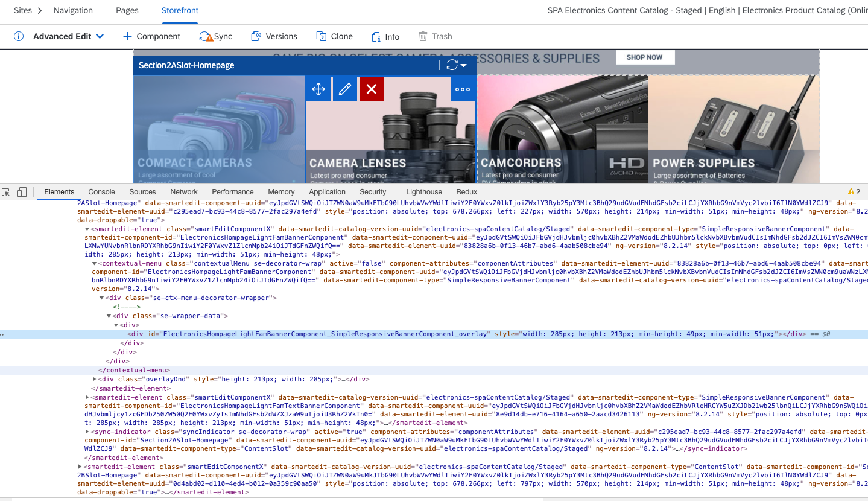The image size is (868, 501).
Task: Click the Sync toolbar button
Action: coord(215,36)
